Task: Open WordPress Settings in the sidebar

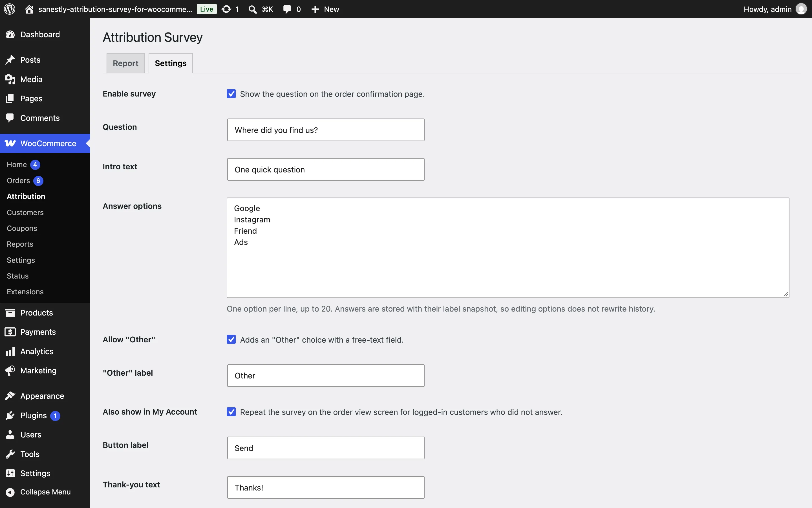Action: coord(45,473)
